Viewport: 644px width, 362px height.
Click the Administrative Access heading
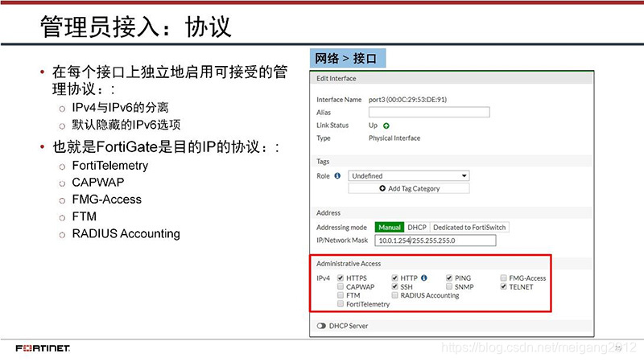click(x=349, y=264)
